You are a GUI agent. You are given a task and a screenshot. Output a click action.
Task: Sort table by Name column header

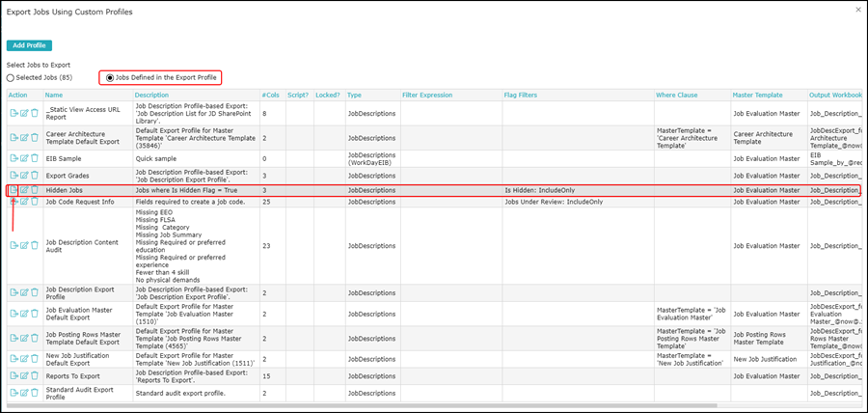(53, 96)
